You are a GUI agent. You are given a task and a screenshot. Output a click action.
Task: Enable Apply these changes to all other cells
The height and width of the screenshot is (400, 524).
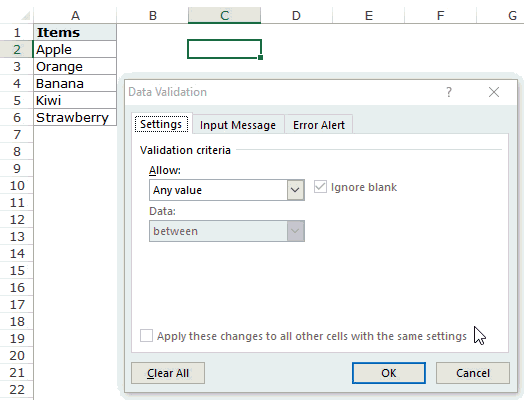[x=146, y=336]
